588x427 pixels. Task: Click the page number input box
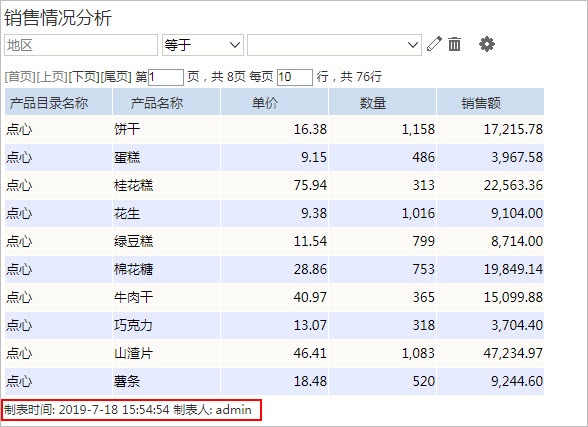pyautogui.click(x=166, y=77)
